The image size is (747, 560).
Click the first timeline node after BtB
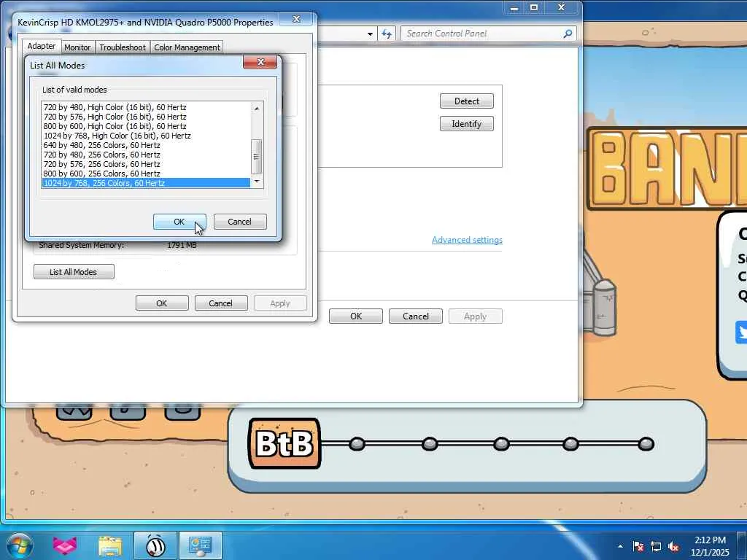point(357,444)
